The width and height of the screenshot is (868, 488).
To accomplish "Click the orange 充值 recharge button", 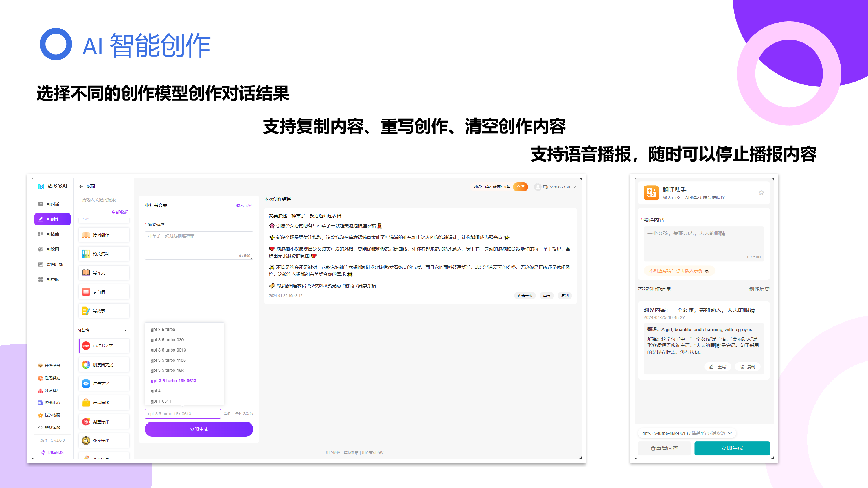I will click(x=520, y=187).
